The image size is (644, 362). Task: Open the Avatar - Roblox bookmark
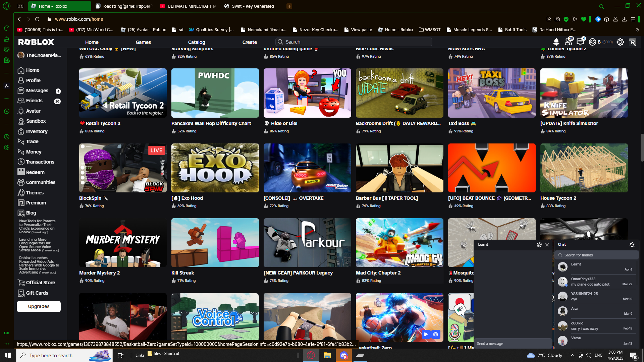coord(143,30)
